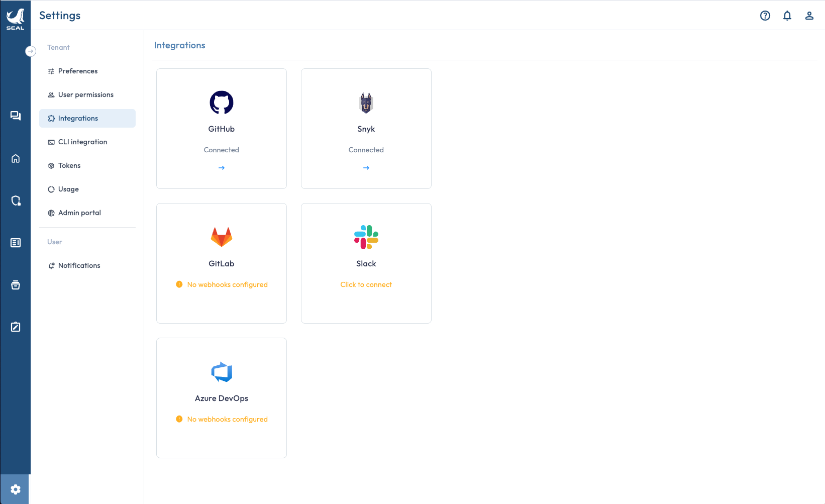Click the Seal logo in the sidebar

pos(15,19)
